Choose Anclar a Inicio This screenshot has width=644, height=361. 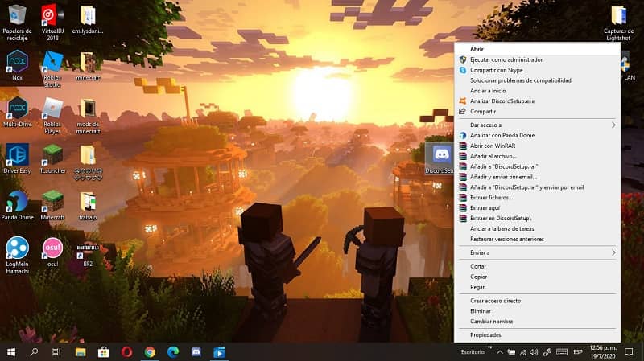click(x=537, y=91)
